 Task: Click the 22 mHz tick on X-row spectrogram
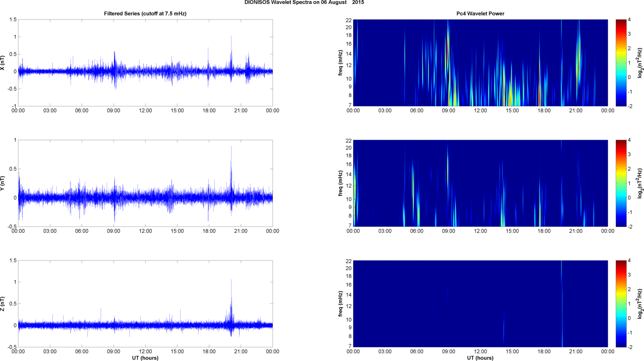coord(348,20)
